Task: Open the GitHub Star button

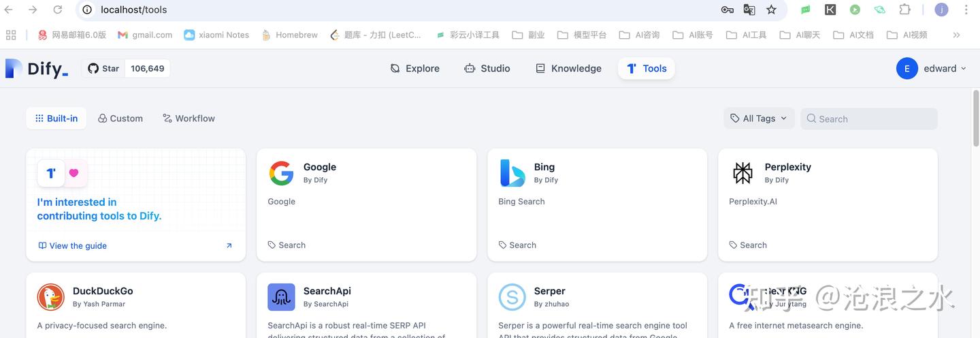Action: click(104, 68)
